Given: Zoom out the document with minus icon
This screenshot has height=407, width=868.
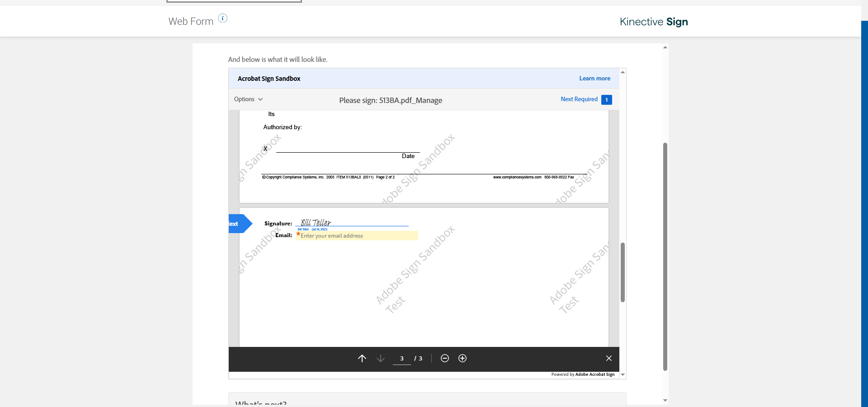Looking at the screenshot, I should coord(445,358).
